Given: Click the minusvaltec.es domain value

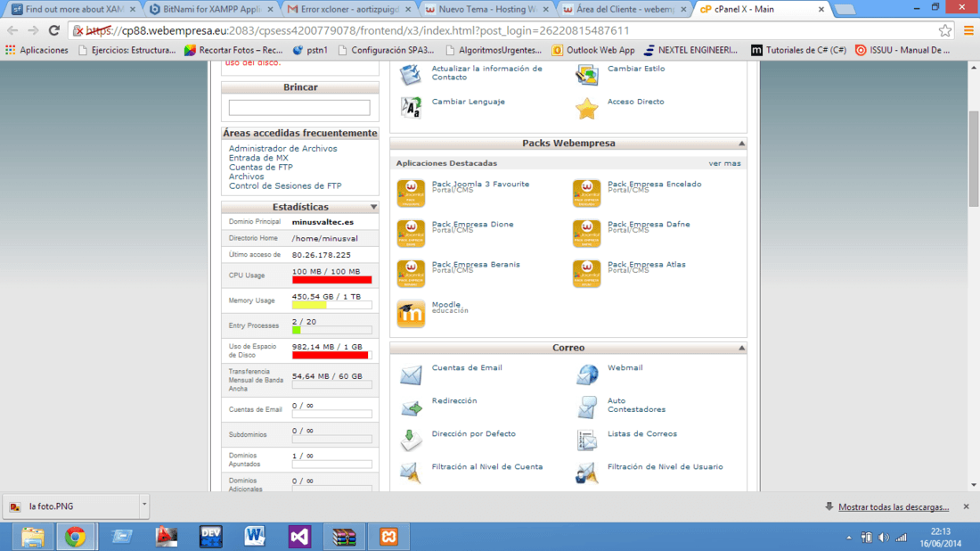Looking at the screenshot, I should tap(323, 222).
